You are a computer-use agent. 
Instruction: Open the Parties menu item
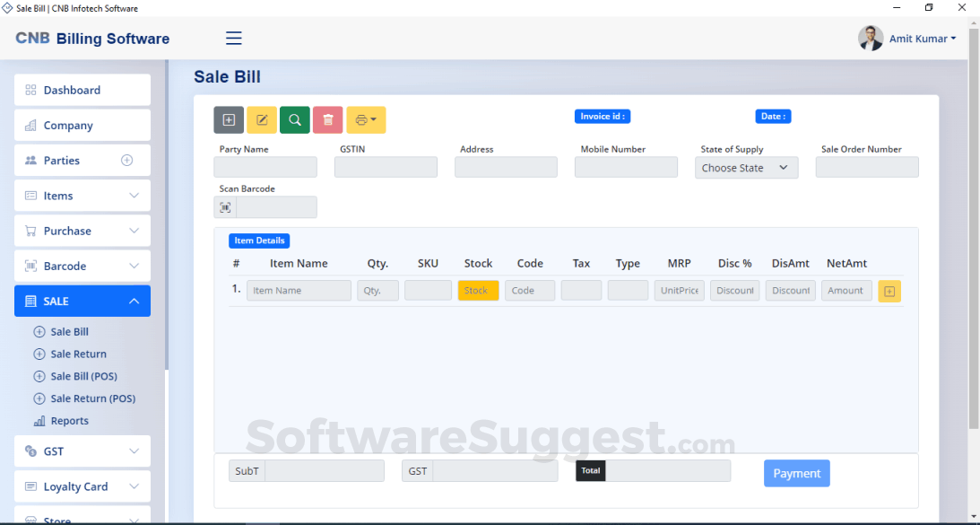click(x=82, y=160)
